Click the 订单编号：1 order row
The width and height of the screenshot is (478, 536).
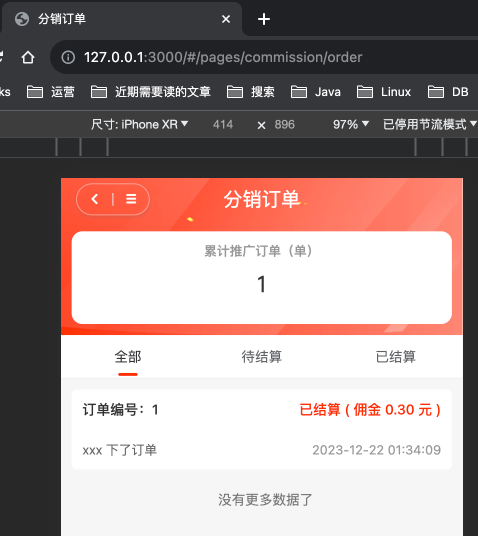262,429
